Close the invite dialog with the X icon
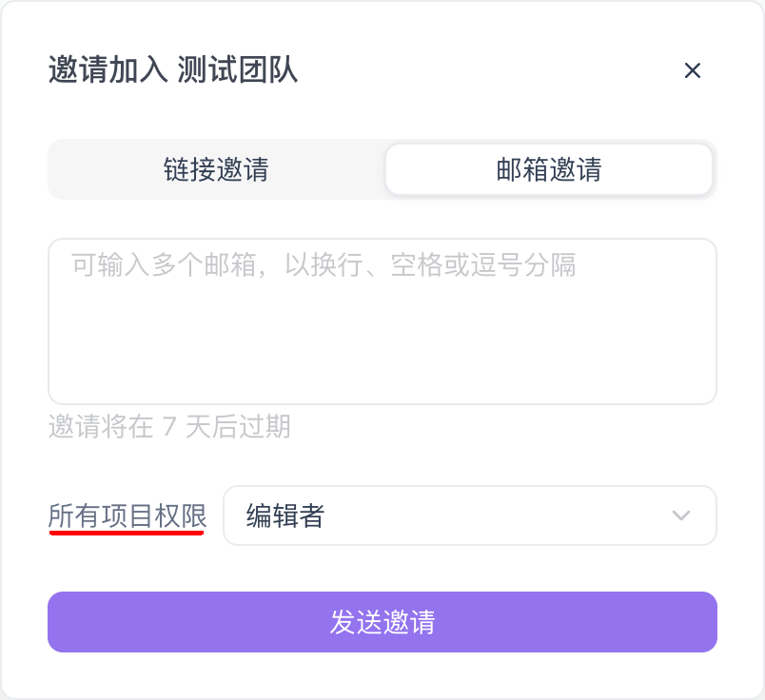The image size is (765, 700). pyautogui.click(x=692, y=70)
